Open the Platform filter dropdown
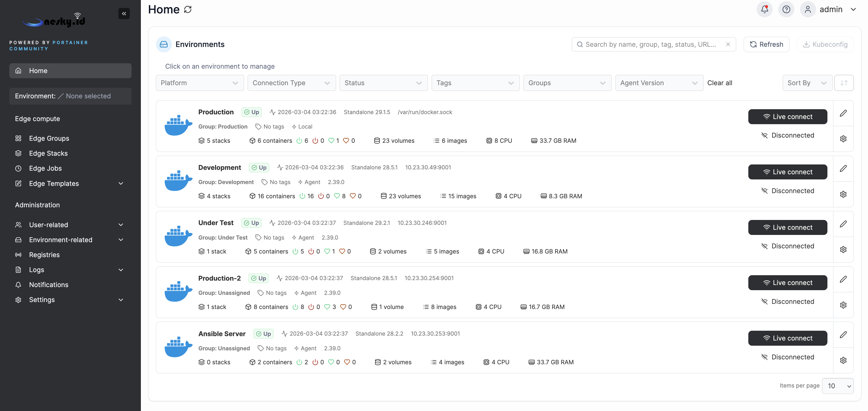868x411 pixels. (x=200, y=83)
